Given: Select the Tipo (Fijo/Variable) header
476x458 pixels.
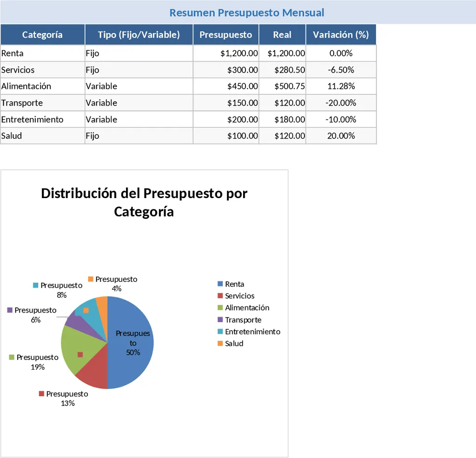Looking at the screenshot, I should 139,34.
